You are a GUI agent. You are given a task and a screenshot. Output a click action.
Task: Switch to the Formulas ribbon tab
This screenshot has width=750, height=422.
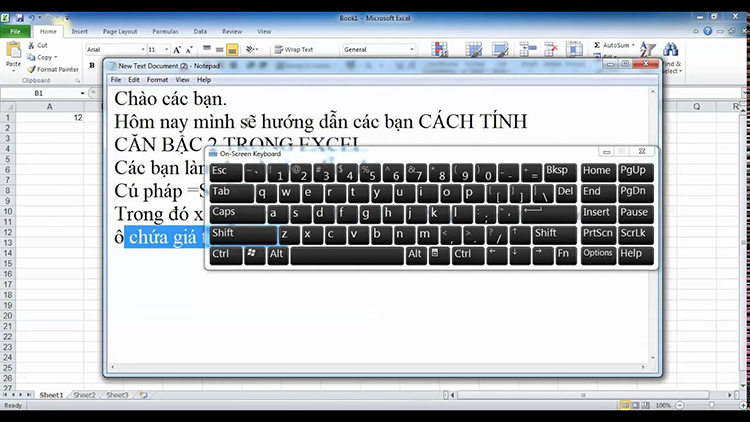pos(165,32)
